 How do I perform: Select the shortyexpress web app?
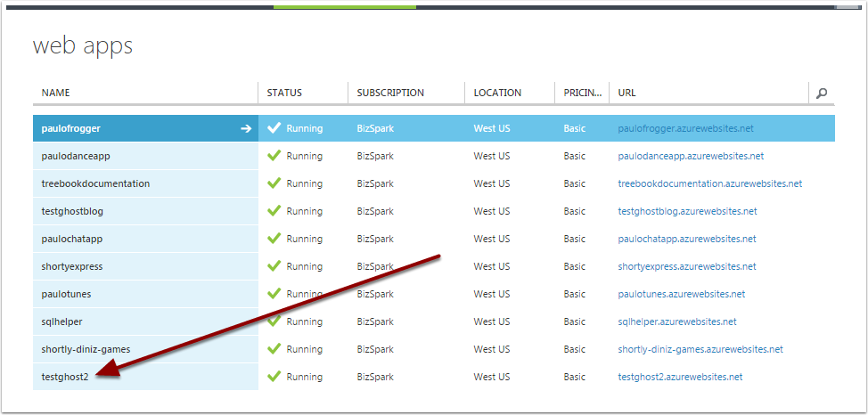(72, 266)
